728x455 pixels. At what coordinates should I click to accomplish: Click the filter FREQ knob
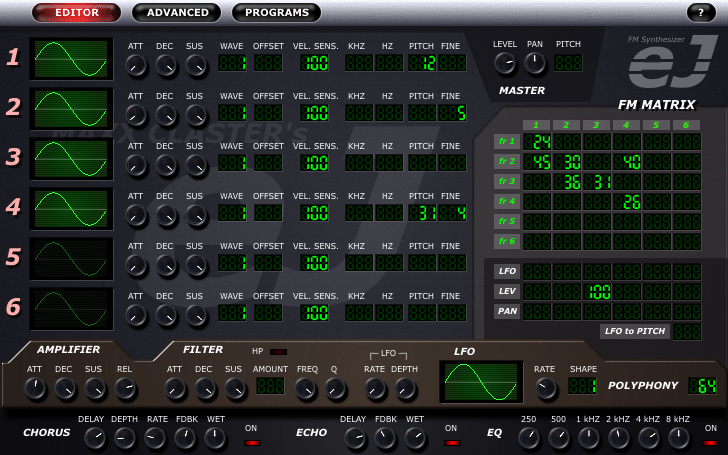tap(307, 388)
